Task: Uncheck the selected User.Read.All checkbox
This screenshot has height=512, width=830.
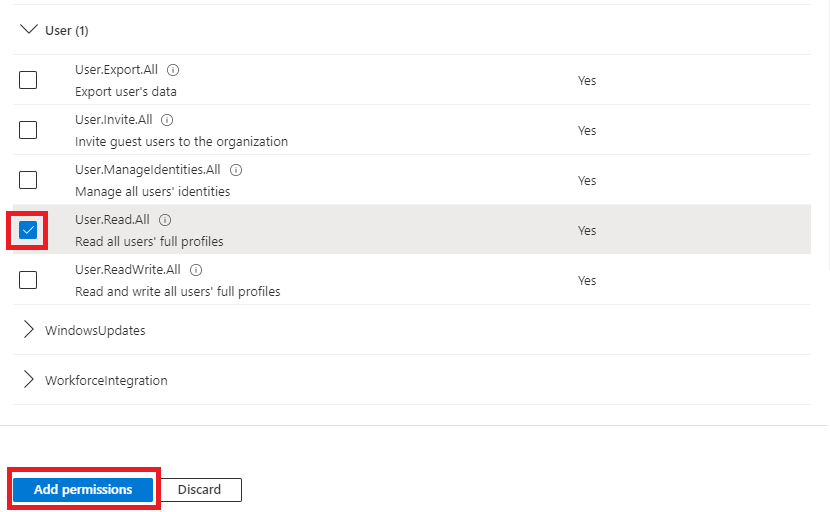Action: 28,230
